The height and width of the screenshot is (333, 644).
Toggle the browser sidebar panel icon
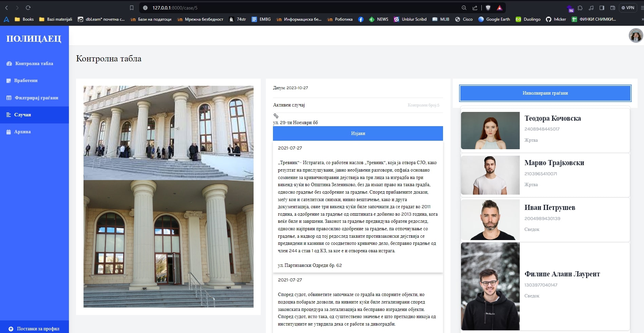click(602, 8)
